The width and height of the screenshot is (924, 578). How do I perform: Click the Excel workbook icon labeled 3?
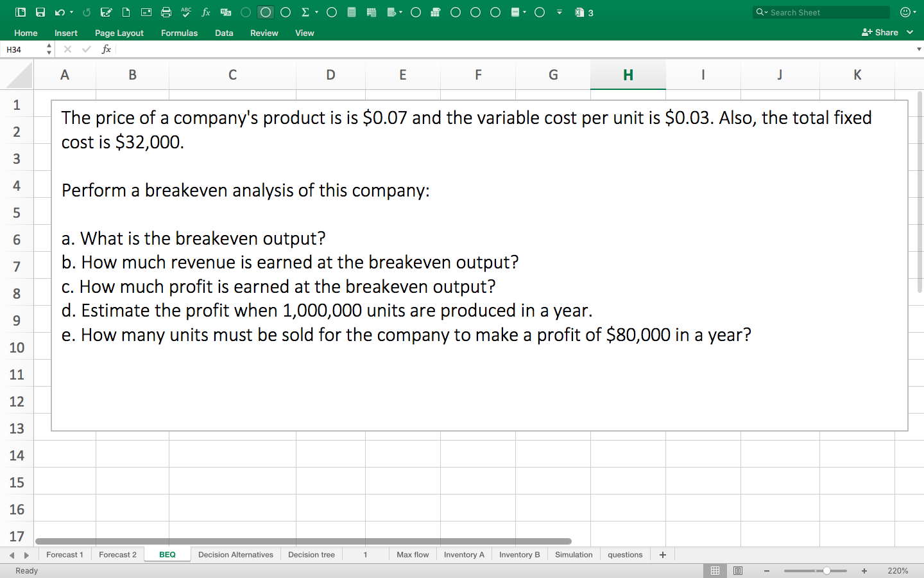pos(584,12)
